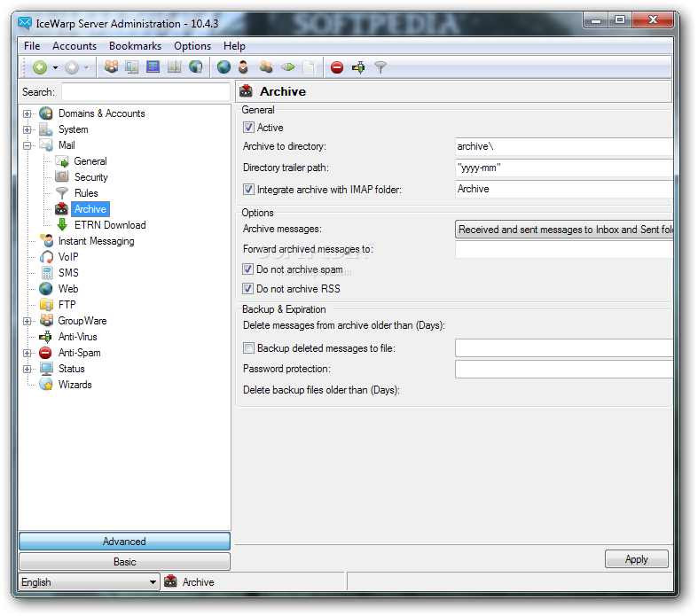Open the Bookmarks menu
698x616 pixels.
pos(136,46)
